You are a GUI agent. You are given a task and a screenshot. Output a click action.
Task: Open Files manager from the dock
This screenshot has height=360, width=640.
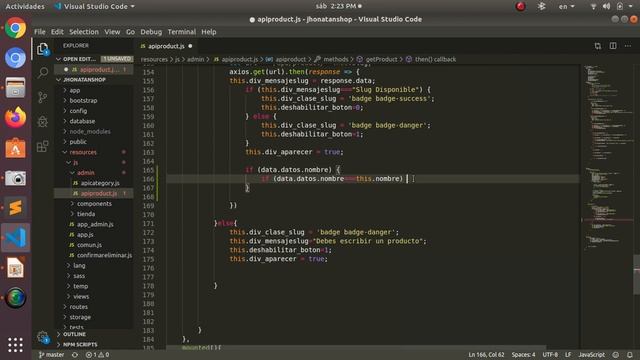point(16,88)
